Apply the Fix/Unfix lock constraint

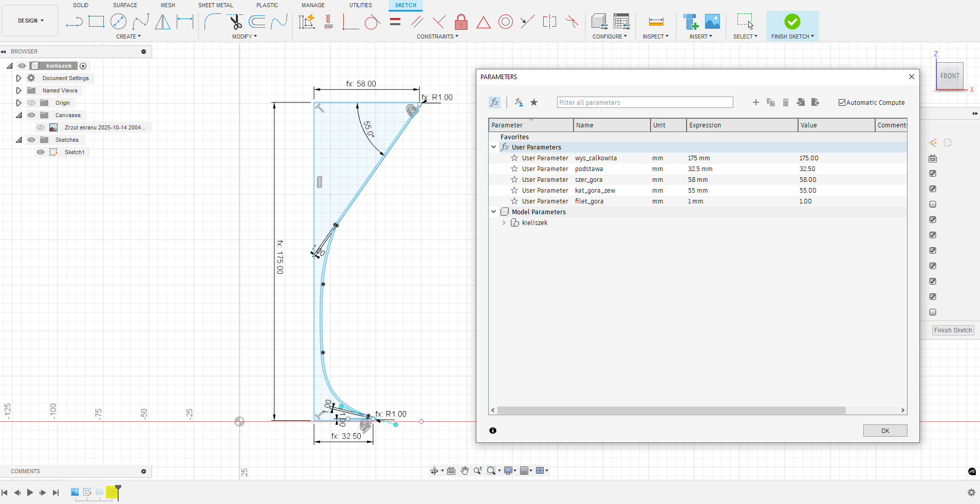pos(461,22)
